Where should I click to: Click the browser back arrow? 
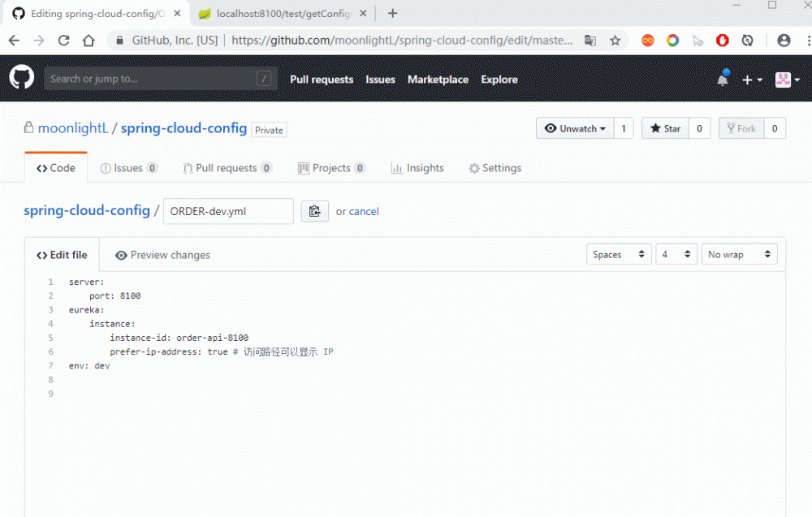pyautogui.click(x=13, y=40)
